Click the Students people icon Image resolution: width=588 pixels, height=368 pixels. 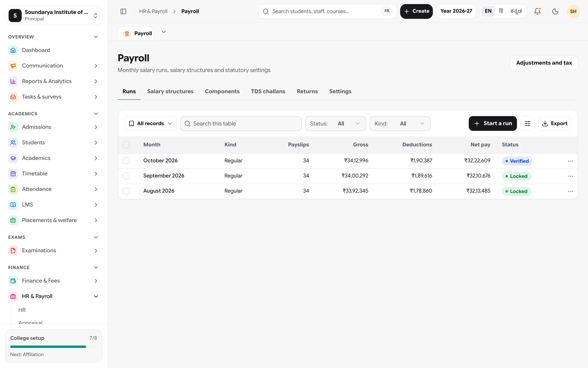click(13, 143)
